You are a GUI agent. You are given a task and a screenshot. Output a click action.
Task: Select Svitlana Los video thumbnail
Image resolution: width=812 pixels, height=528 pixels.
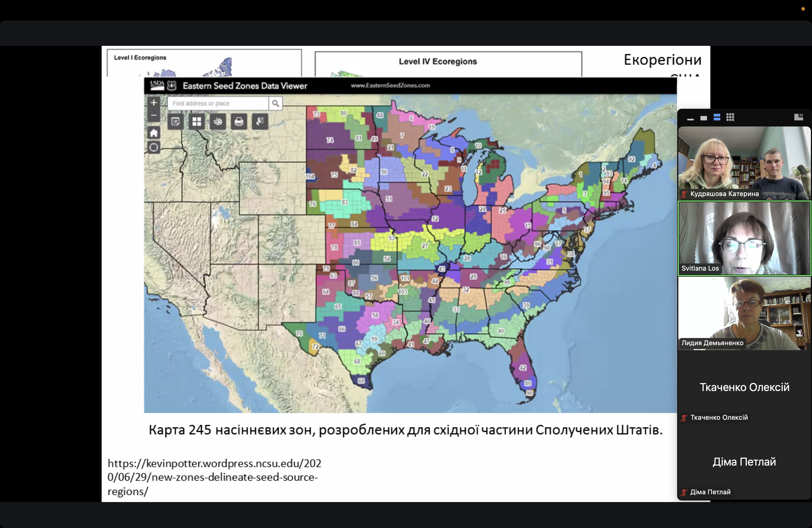point(744,238)
